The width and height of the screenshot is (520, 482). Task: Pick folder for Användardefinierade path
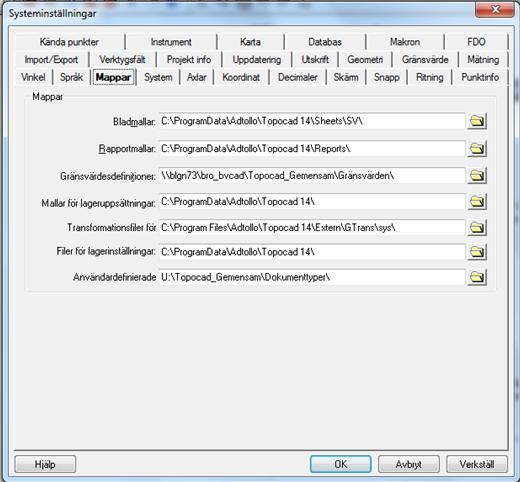pyautogui.click(x=477, y=277)
